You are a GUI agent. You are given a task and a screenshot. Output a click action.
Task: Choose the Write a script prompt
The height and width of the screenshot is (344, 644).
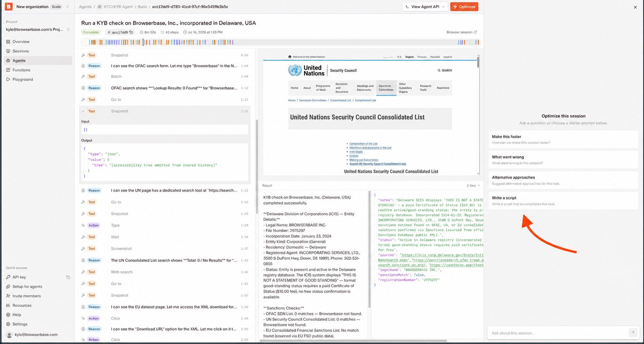point(563,201)
